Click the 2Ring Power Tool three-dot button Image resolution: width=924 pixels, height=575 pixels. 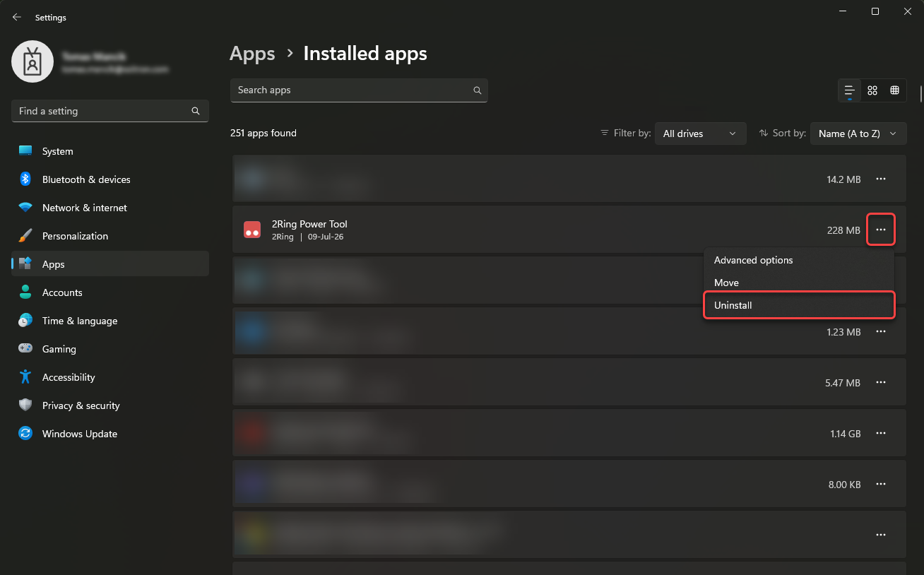(x=881, y=230)
